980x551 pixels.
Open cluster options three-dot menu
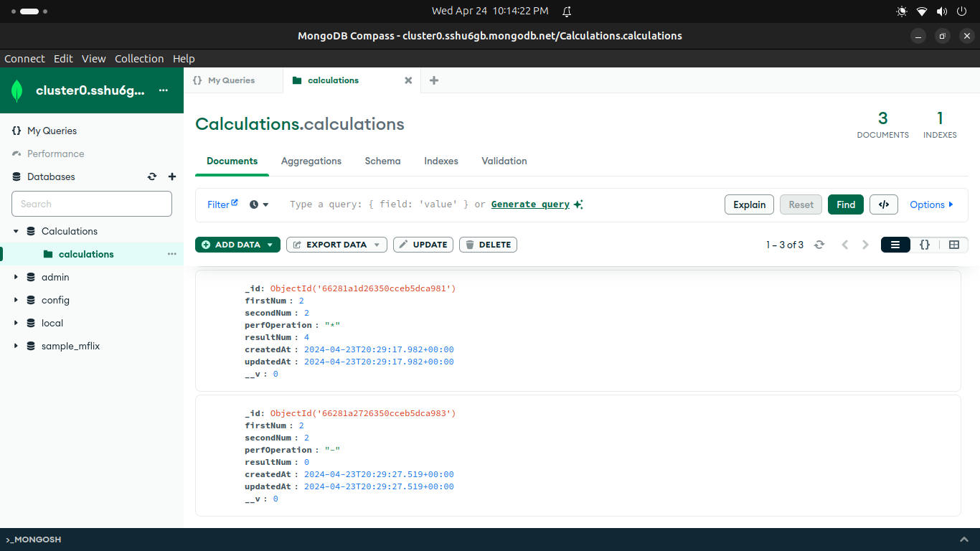click(x=164, y=90)
